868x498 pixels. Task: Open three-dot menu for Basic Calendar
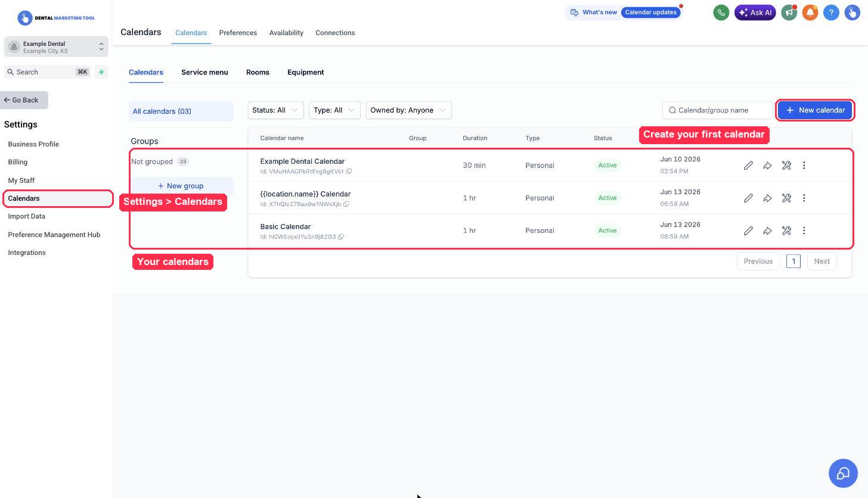pyautogui.click(x=804, y=231)
